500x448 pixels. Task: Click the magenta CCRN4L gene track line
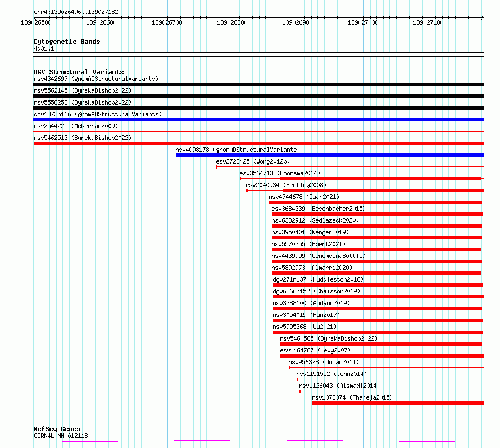pyautogui.click(x=258, y=441)
